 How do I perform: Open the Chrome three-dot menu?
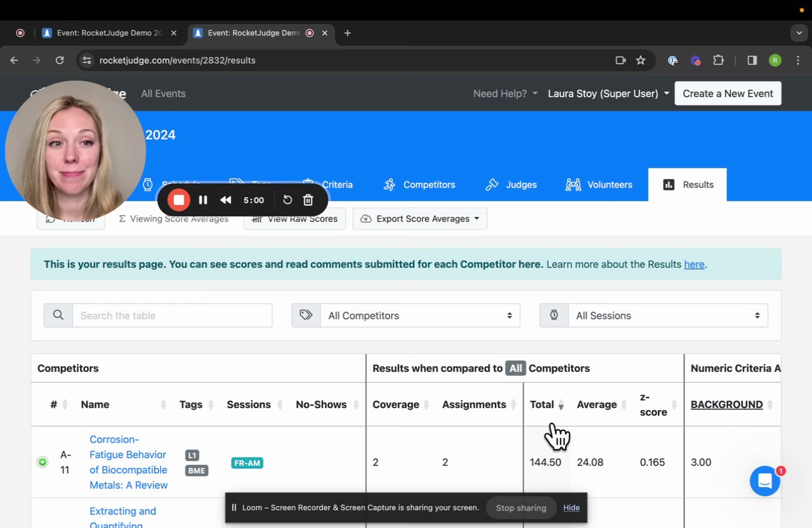coord(797,60)
